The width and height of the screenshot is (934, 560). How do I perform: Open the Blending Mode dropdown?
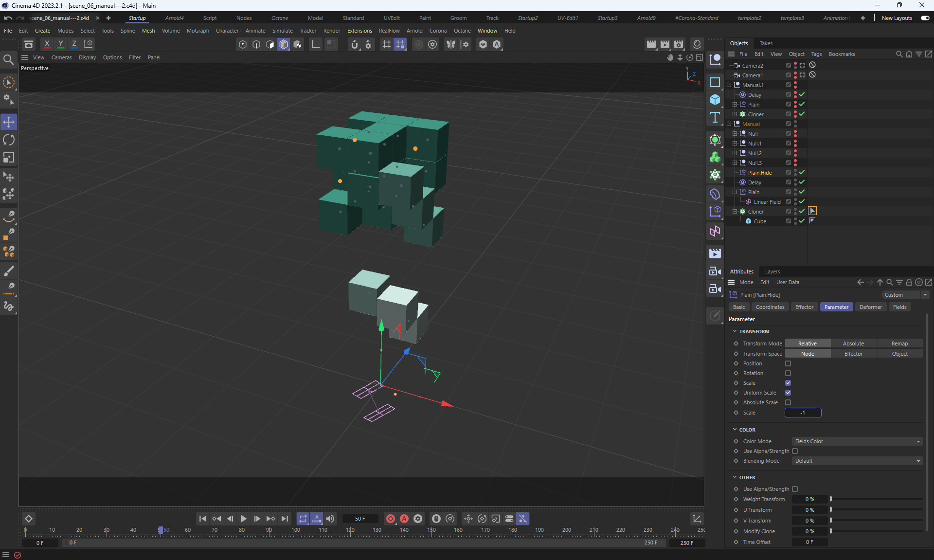click(857, 461)
